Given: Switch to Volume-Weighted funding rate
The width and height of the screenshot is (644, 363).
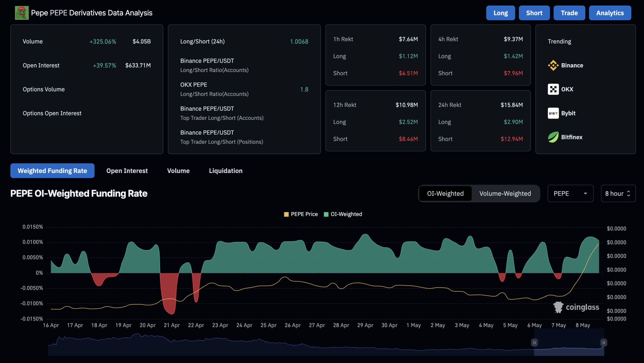Looking at the screenshot, I should click(x=505, y=193).
